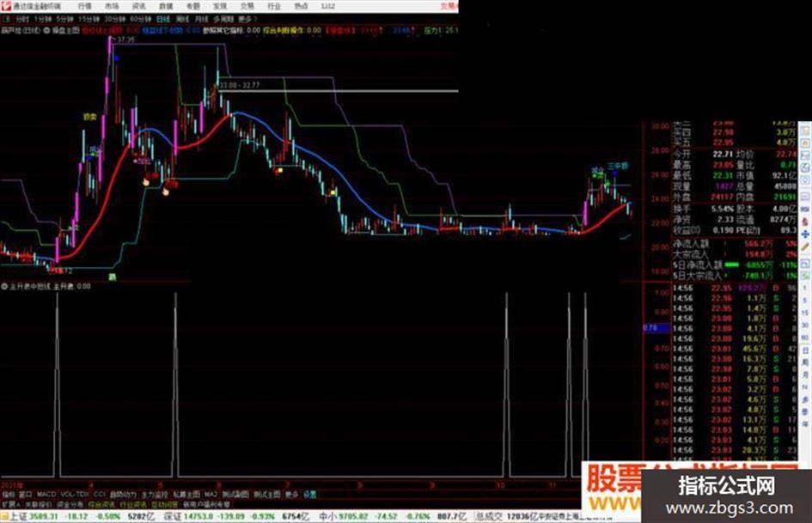
Task: Apply the MA2 indicator
Action: click(x=211, y=495)
